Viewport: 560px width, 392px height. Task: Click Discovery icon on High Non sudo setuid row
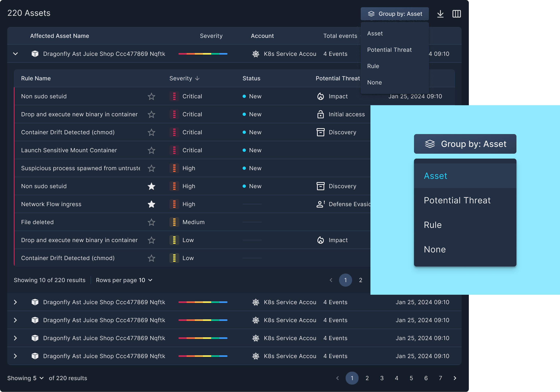point(321,186)
